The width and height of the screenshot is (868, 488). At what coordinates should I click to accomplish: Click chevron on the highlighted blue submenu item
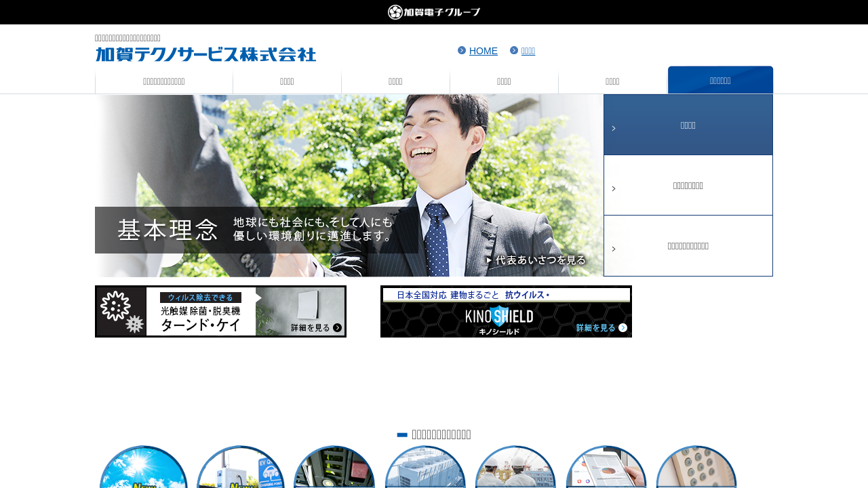[614, 128]
